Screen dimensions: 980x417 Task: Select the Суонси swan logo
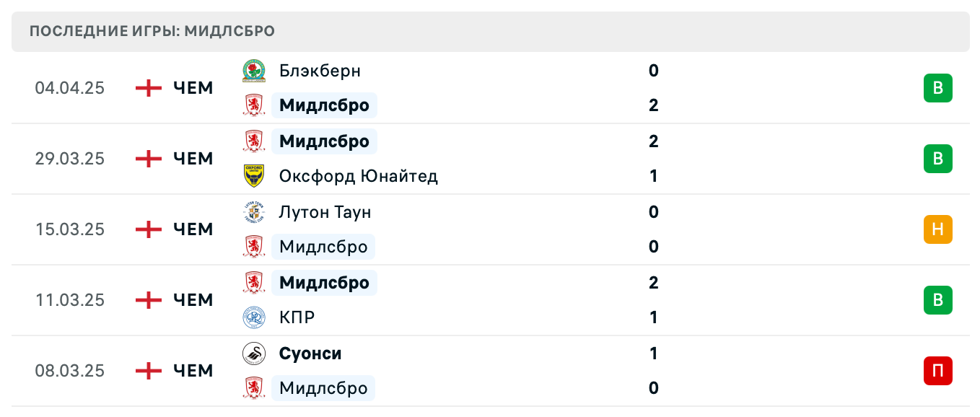click(252, 353)
